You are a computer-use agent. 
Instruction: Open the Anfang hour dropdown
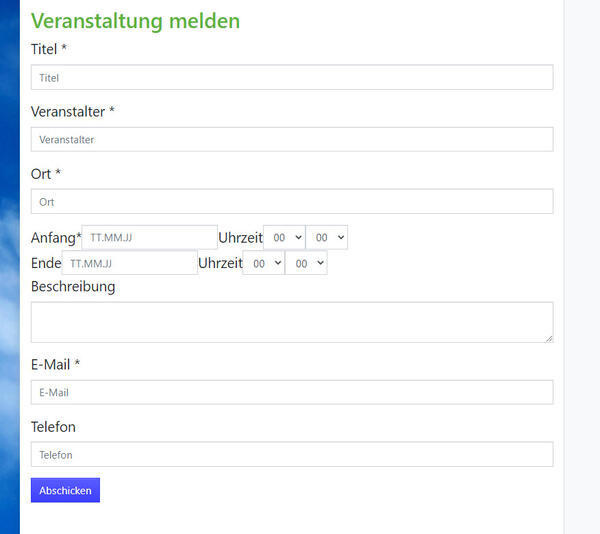point(284,238)
